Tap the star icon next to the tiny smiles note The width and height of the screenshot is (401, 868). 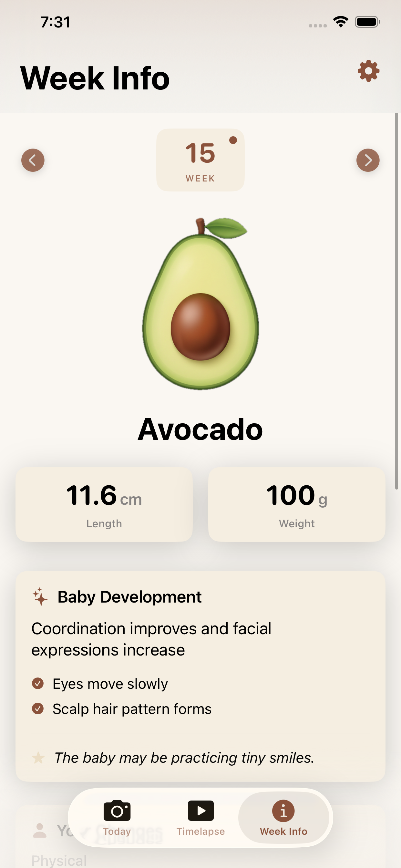click(x=38, y=758)
